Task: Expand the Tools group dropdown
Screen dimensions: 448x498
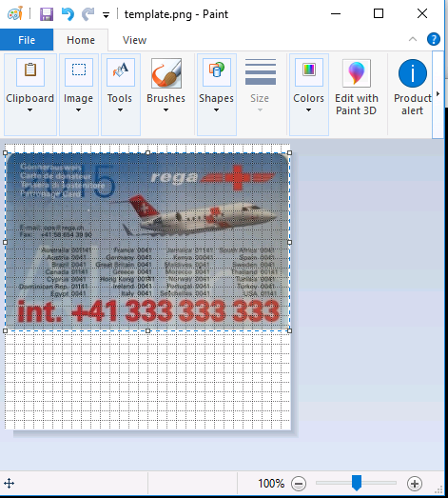Action: [x=120, y=110]
